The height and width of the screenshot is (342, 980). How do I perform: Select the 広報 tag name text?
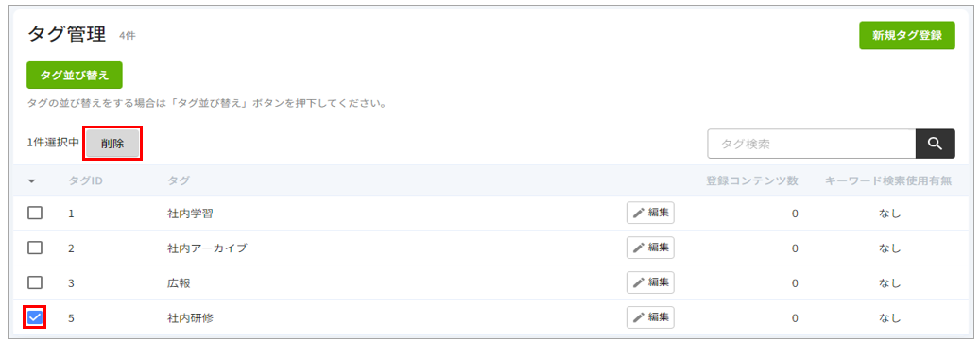(x=179, y=283)
